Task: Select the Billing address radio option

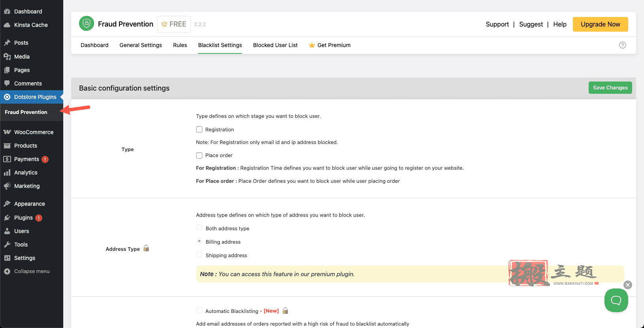Action: (199, 241)
